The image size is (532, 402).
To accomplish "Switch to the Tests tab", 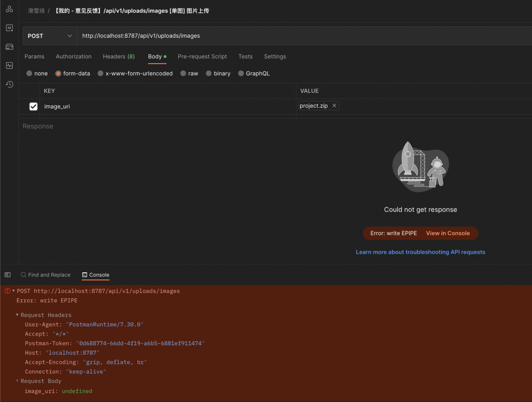I will 245,56.
